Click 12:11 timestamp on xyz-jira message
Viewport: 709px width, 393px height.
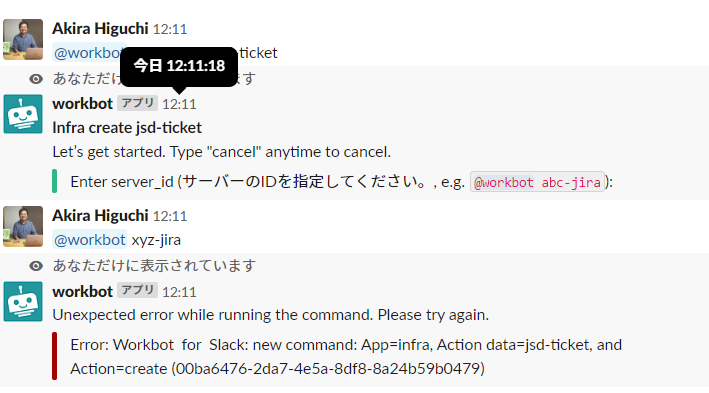pos(170,216)
